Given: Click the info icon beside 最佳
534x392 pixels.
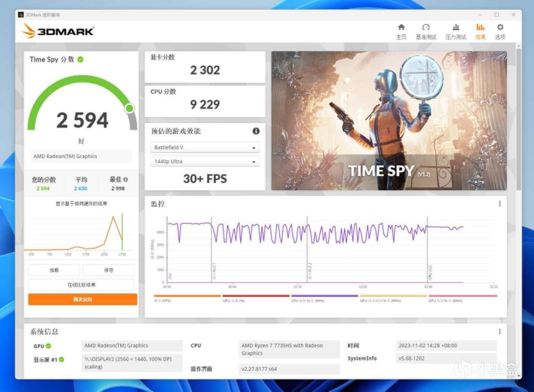Looking at the screenshot, I should click(126, 180).
